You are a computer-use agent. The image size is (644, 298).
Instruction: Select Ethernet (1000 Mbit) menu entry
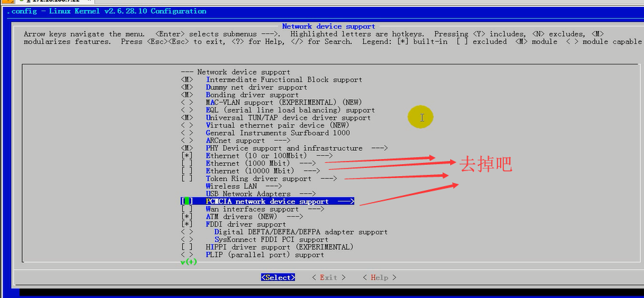[x=260, y=163]
